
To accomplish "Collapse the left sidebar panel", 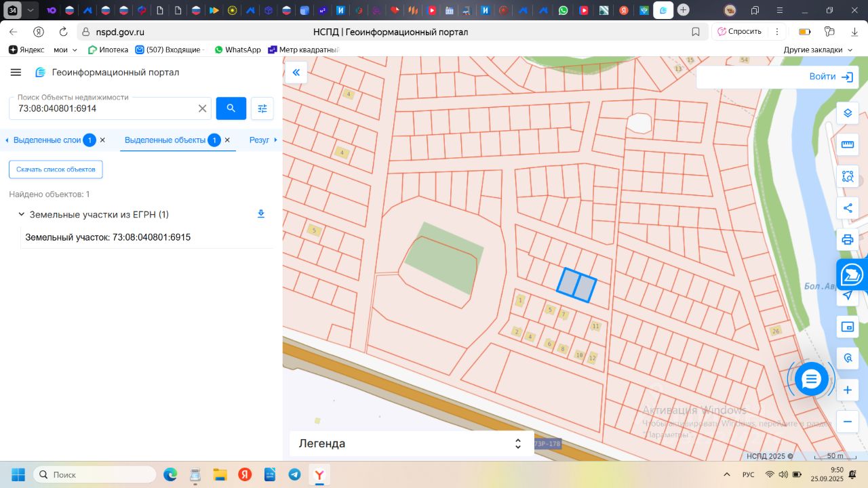I will click(296, 73).
